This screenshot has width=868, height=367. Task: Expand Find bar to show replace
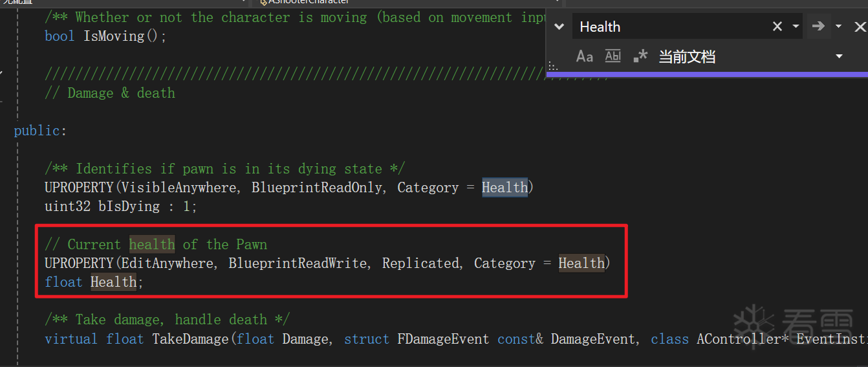(x=559, y=27)
